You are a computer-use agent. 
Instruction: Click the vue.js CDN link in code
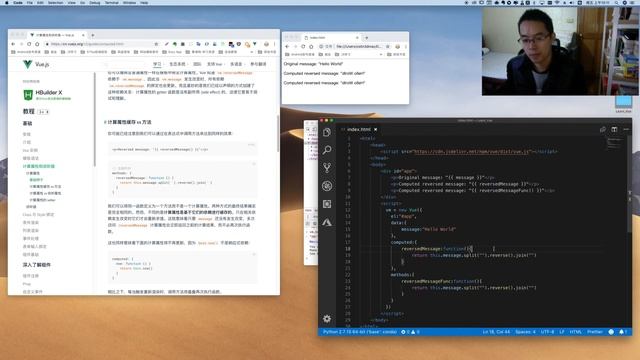472,151
